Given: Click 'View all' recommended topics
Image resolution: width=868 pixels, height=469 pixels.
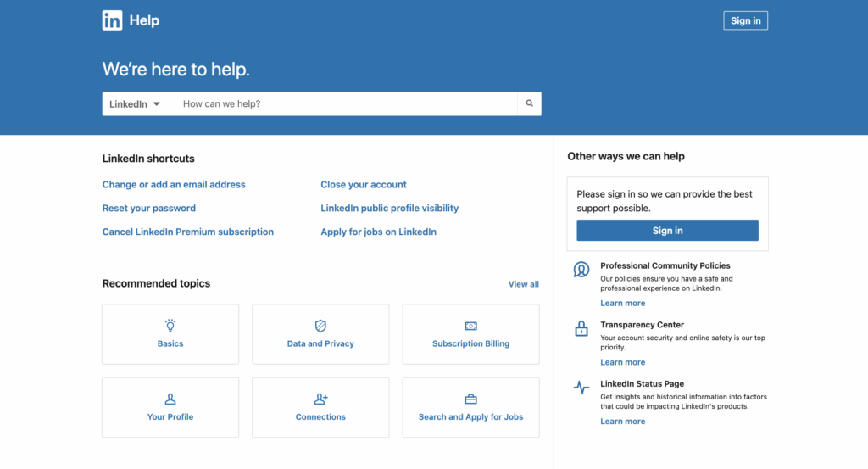Looking at the screenshot, I should 523,284.
